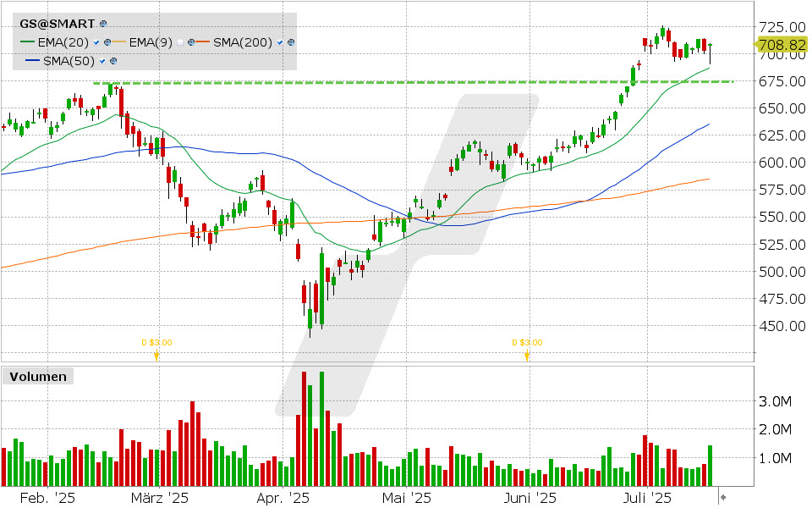812x508 pixels.
Task: Enable the EMA(9) checkbox
Action: (x=179, y=42)
